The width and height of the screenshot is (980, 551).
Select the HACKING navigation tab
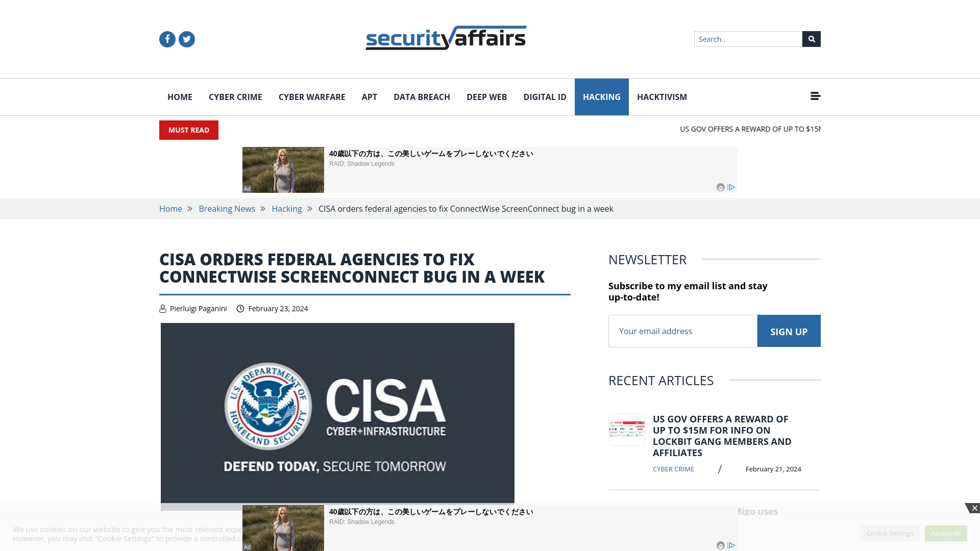pyautogui.click(x=602, y=97)
